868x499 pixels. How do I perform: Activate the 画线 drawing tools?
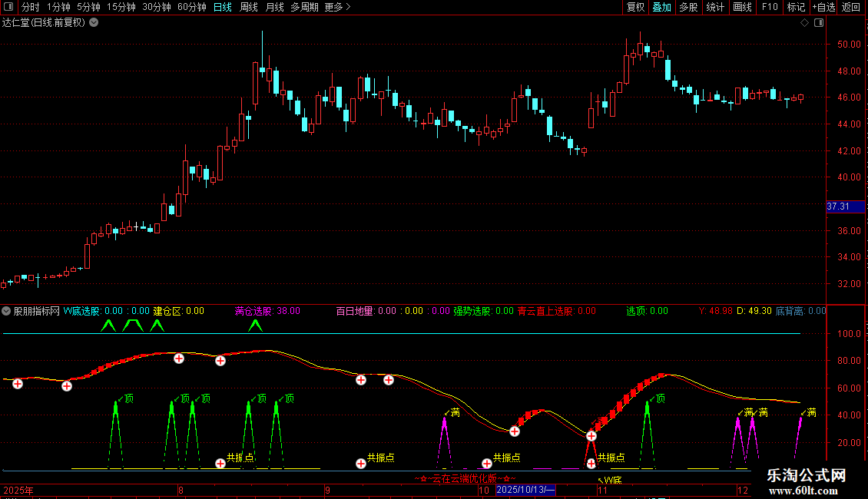pyautogui.click(x=742, y=7)
